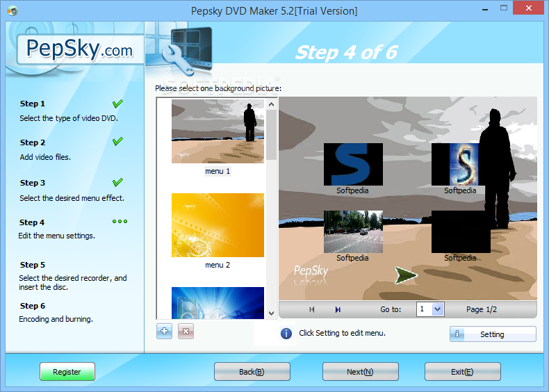The height and width of the screenshot is (392, 549).
Task: Click the green checkmark next to Step 2
Action: pyautogui.click(x=117, y=142)
